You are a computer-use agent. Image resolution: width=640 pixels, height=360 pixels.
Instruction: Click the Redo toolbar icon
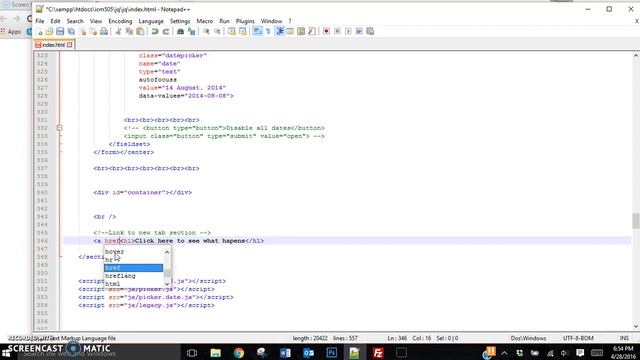pyautogui.click(x=166, y=31)
